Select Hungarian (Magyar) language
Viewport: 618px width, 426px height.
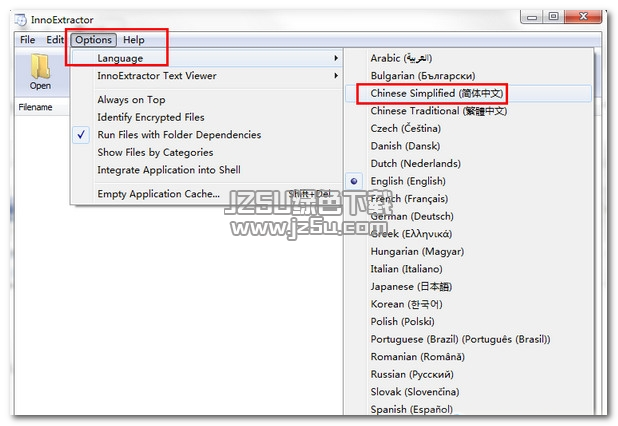point(468,251)
